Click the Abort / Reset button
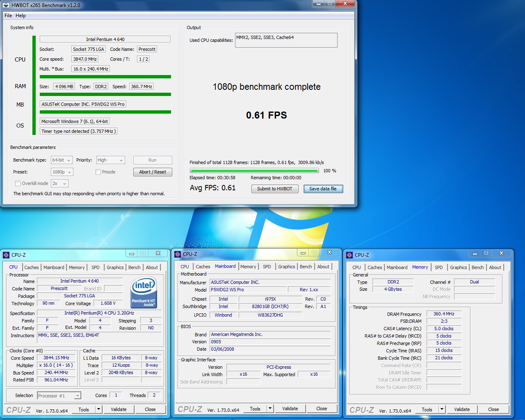Screen dimensions: 525x420 153,172
